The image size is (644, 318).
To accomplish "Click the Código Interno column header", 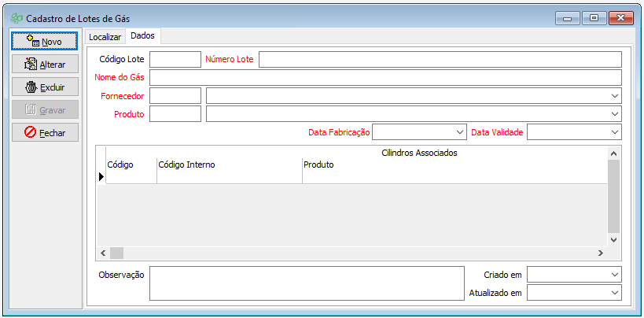I will 229,165.
